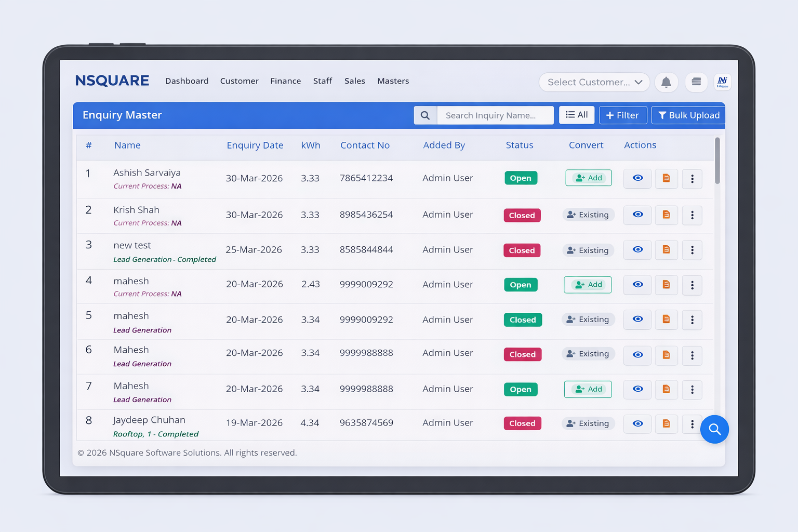
Task: Open the Select Customer dropdown
Action: pyautogui.click(x=594, y=82)
